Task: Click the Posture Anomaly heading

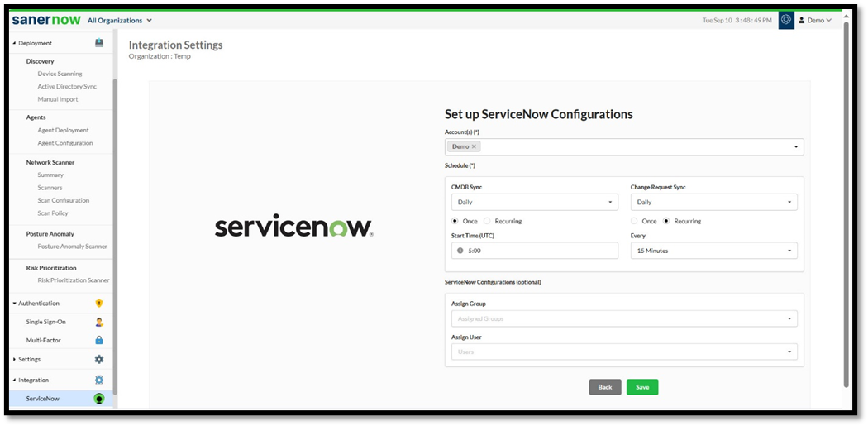Action: click(50, 234)
